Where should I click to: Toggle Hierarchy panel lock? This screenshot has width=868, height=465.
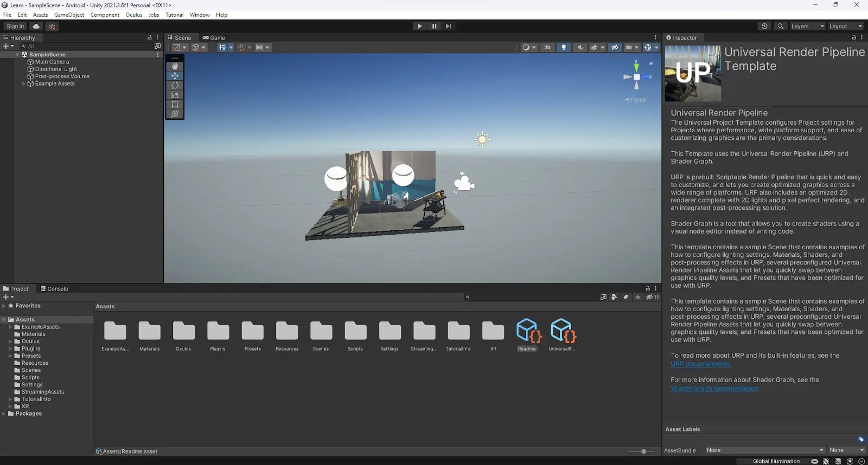point(150,37)
